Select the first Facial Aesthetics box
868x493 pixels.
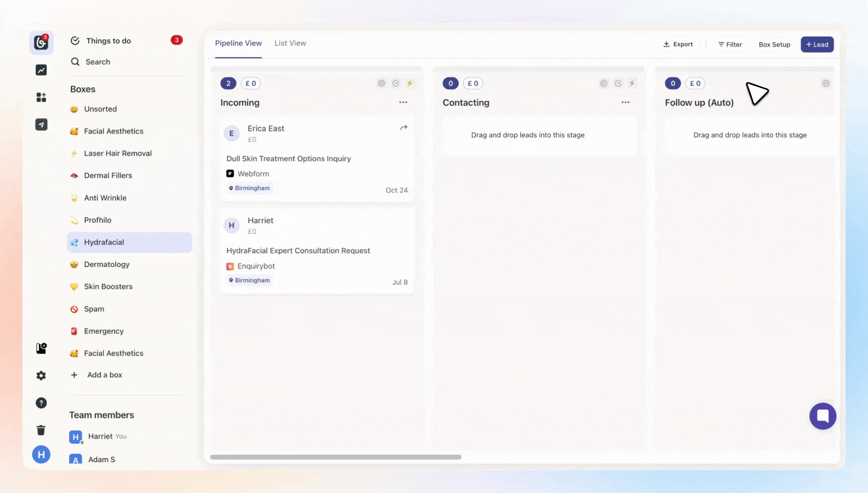point(130,131)
